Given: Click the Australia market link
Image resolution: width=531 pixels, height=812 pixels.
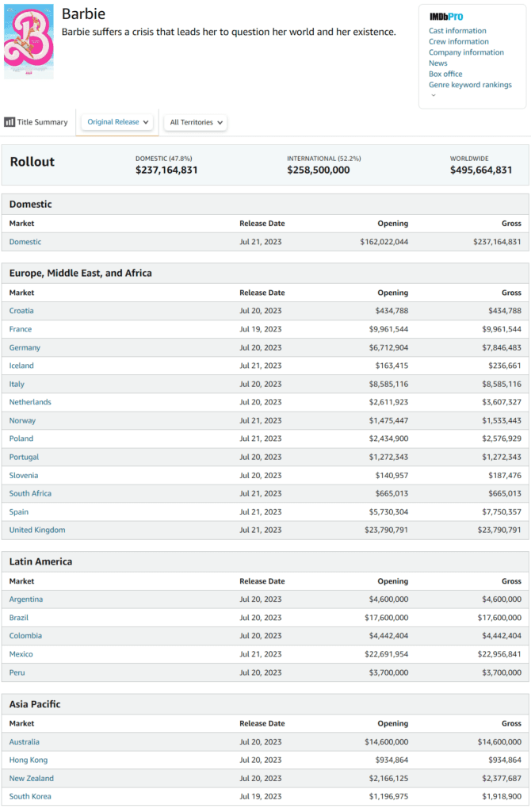Looking at the screenshot, I should click(24, 741).
